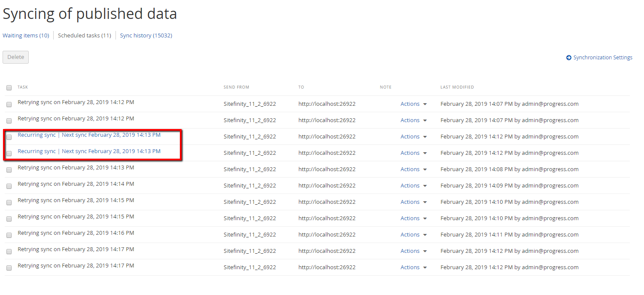Viewport: 644px width, 295px height.
Task: Click Sitefinity_11_2_6922 in the Retrying sync 14:14 row
Action: [250, 186]
